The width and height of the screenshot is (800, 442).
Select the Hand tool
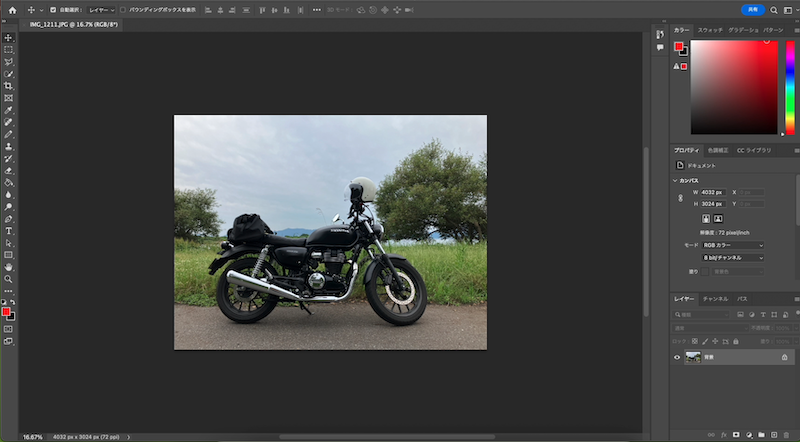click(x=8, y=267)
